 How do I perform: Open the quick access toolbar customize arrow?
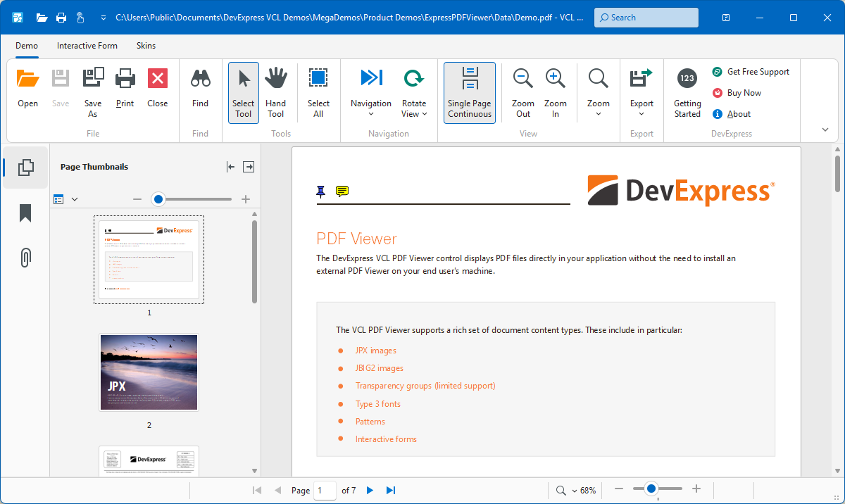[104, 17]
